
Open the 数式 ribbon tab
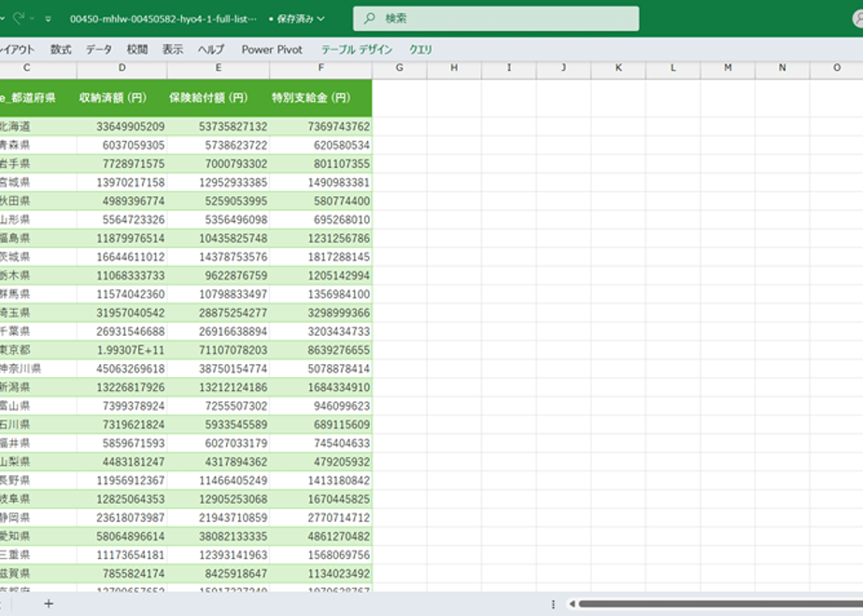[x=61, y=49]
